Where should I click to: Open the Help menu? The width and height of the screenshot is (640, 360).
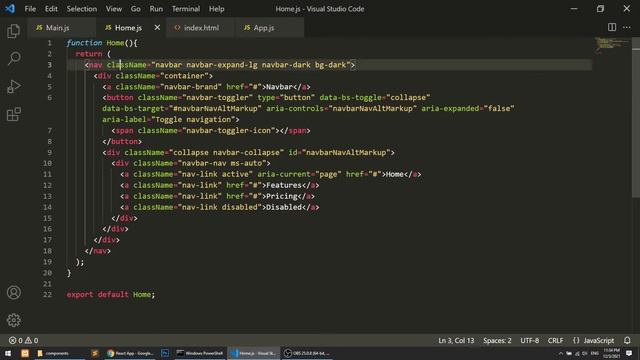217,9
